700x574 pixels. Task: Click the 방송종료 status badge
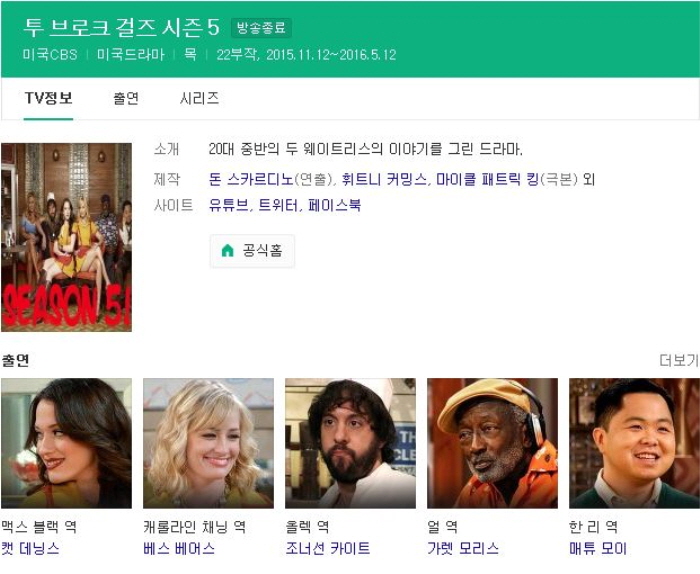(261, 28)
